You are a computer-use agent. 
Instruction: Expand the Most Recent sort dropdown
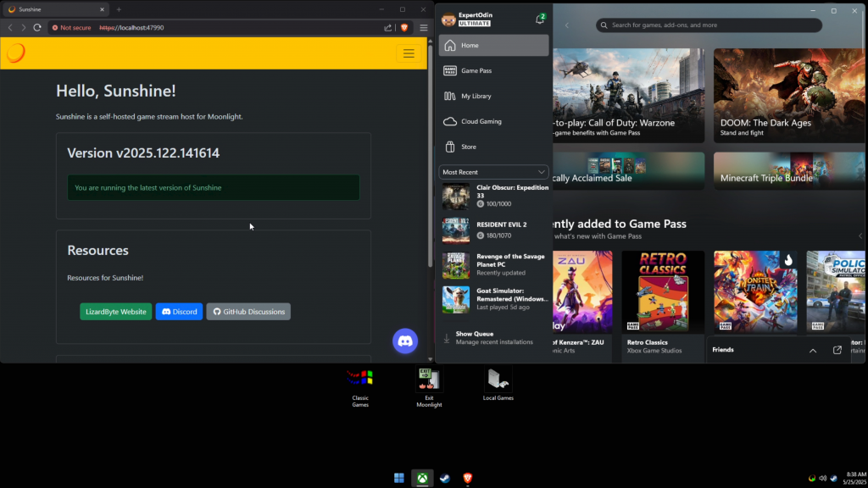click(x=493, y=172)
